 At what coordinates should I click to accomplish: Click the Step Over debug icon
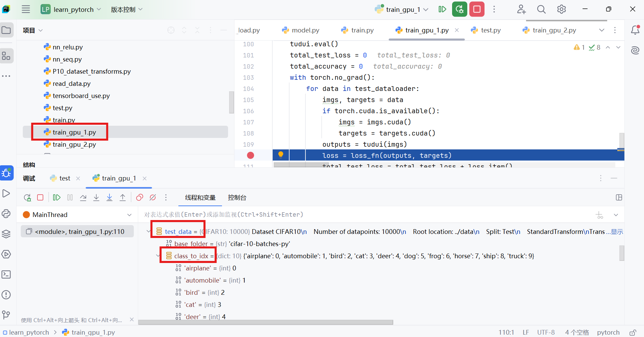pyautogui.click(x=83, y=197)
